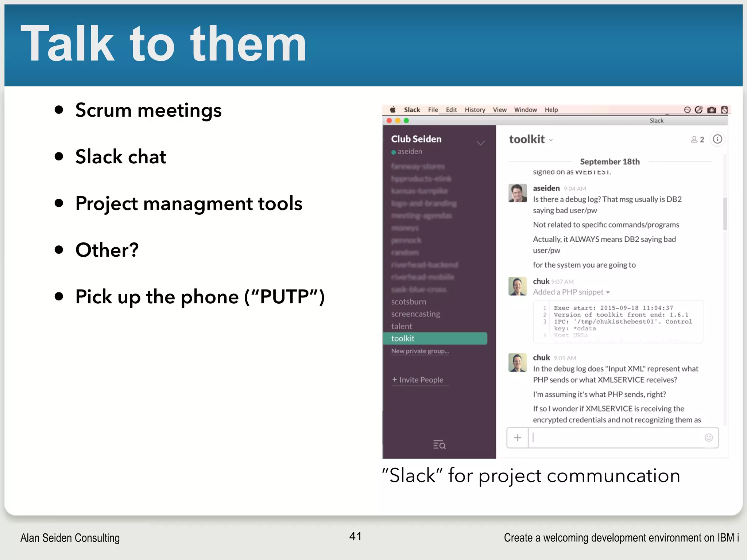Click the circular sync icon in menu bar
Image resolution: width=747 pixels, height=560 pixels.
coord(687,110)
